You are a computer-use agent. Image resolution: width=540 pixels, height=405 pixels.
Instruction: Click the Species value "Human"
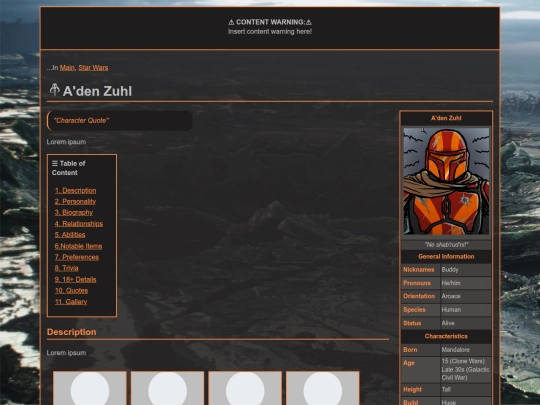tap(451, 310)
